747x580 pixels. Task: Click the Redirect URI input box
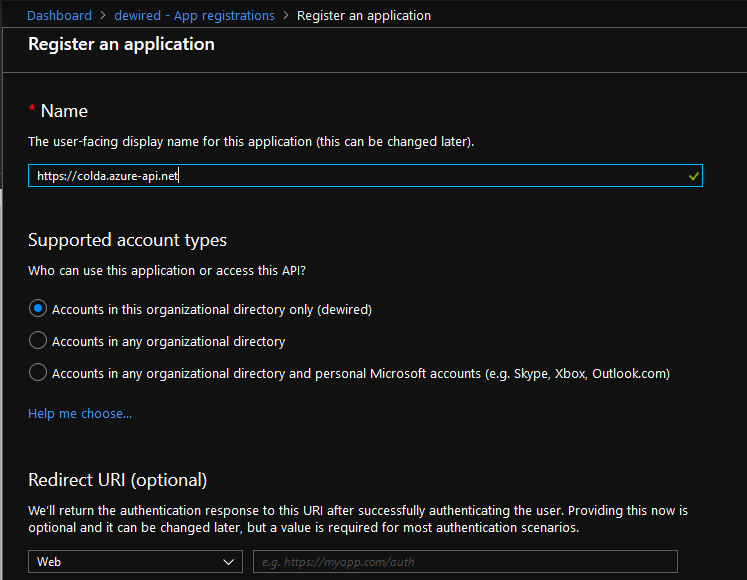pos(465,561)
